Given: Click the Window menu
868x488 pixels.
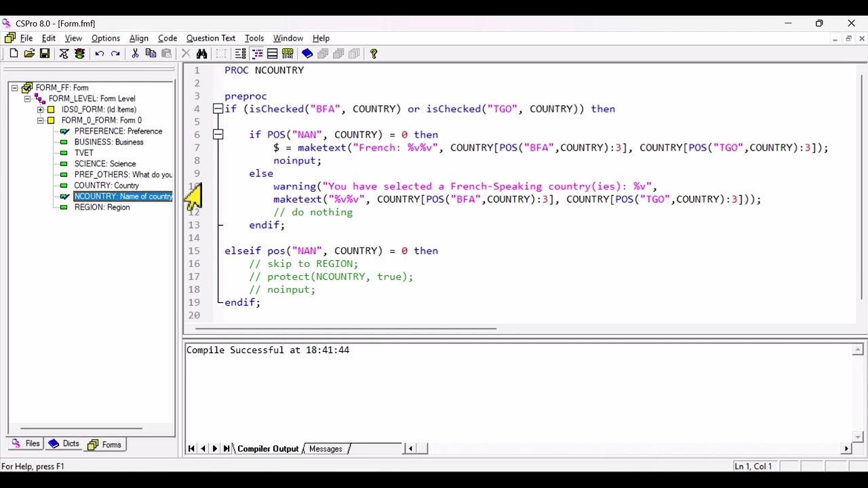Looking at the screenshot, I should point(288,38).
